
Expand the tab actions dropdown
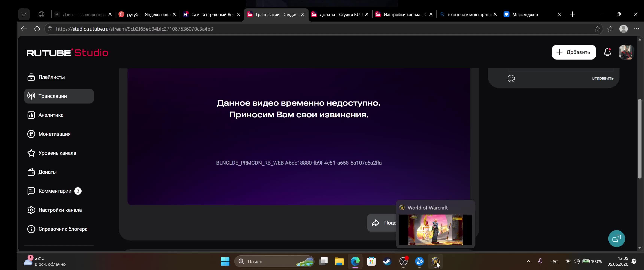click(x=24, y=14)
